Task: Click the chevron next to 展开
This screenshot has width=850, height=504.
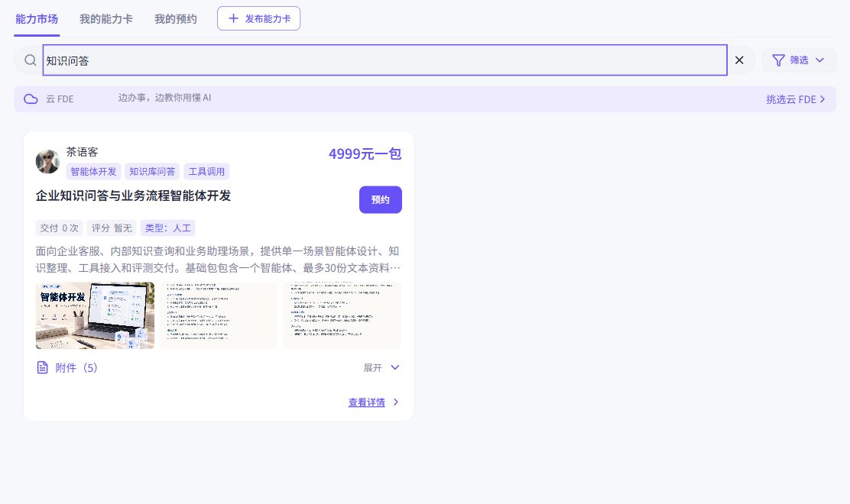Action: [395, 367]
